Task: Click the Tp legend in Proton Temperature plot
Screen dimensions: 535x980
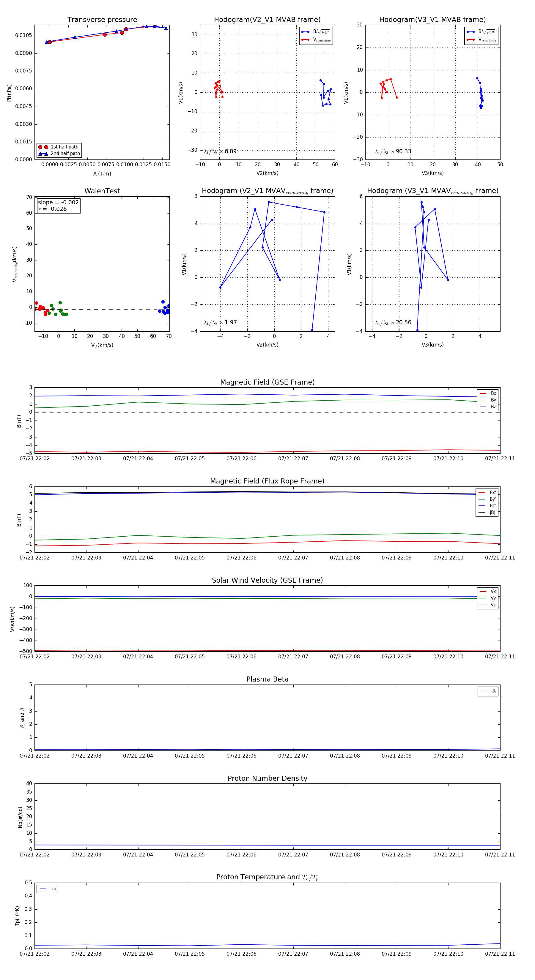Action: (x=48, y=889)
